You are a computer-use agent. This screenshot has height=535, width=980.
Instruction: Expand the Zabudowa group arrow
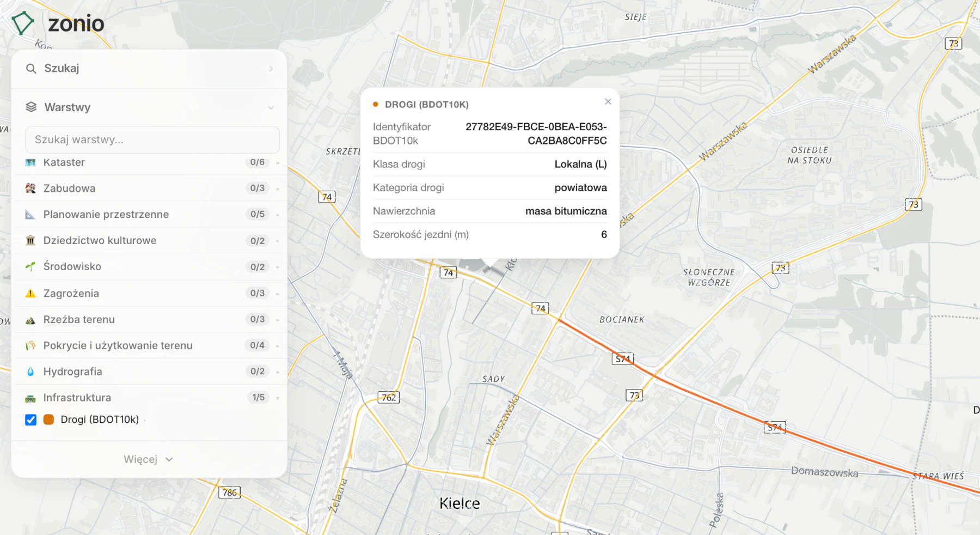278,189
